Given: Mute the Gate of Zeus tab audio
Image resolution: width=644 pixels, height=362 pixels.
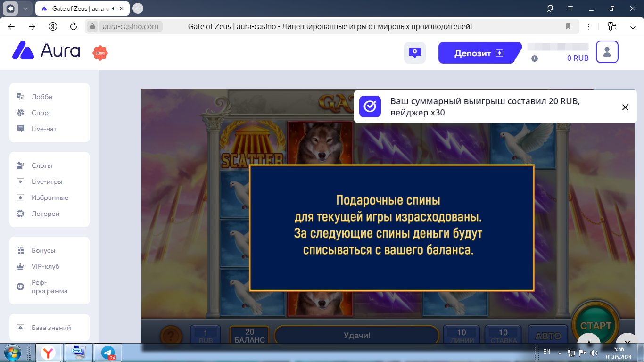Looking at the screenshot, I should click(114, 8).
